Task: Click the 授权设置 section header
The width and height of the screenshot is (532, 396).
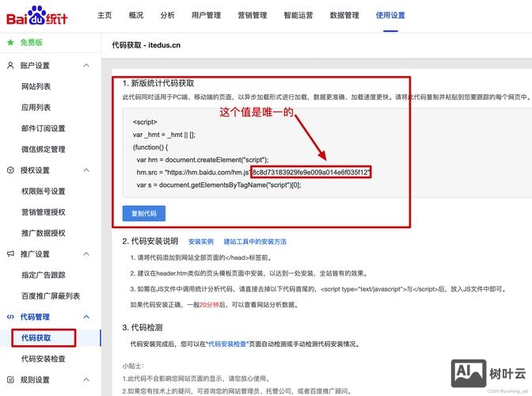Action: (x=35, y=170)
